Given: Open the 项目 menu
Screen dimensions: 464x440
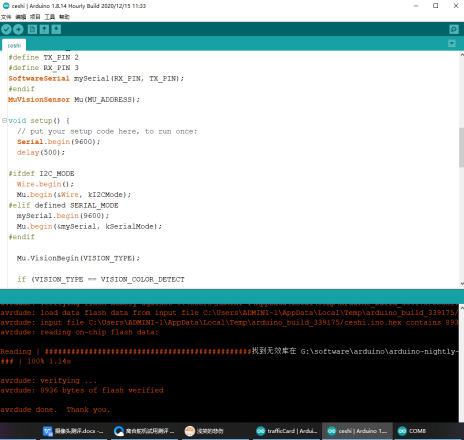Looking at the screenshot, I should coord(35,17).
